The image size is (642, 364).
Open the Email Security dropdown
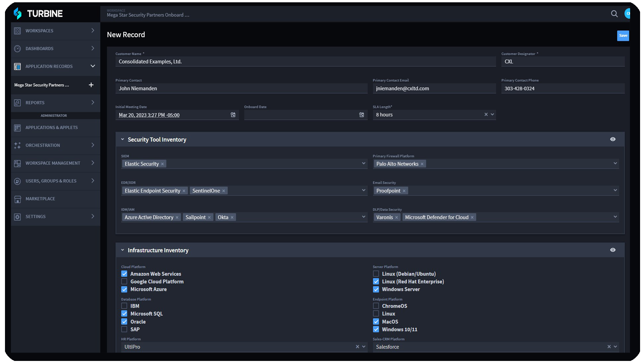coord(615,190)
